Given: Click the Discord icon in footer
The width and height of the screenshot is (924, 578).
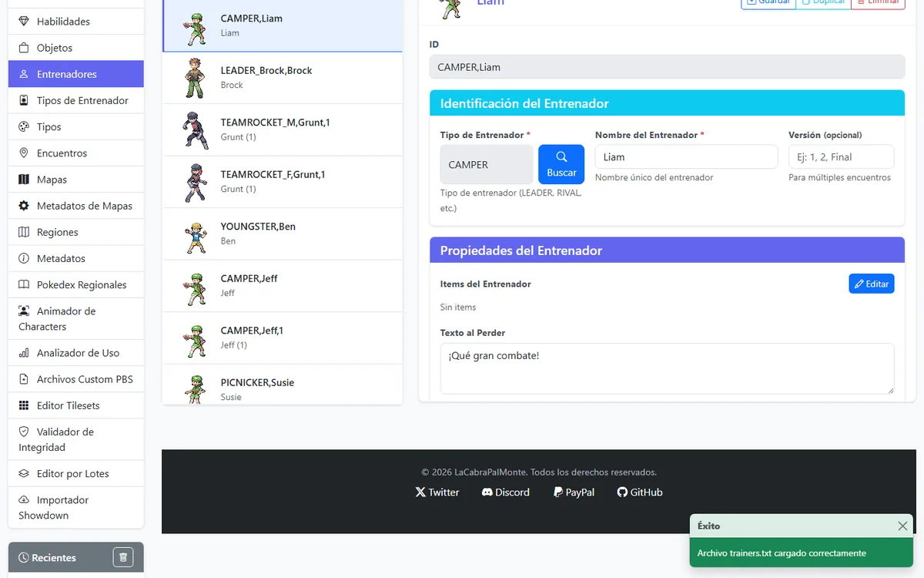Looking at the screenshot, I should tap(487, 492).
